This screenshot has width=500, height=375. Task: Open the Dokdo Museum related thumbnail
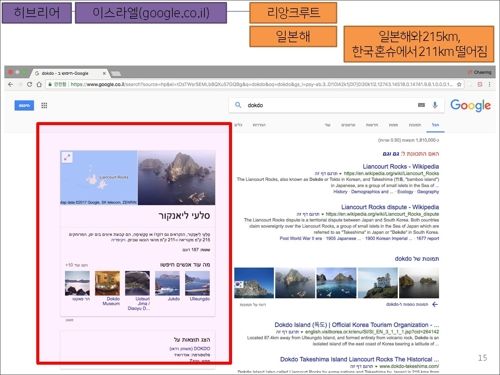[x=107, y=283]
